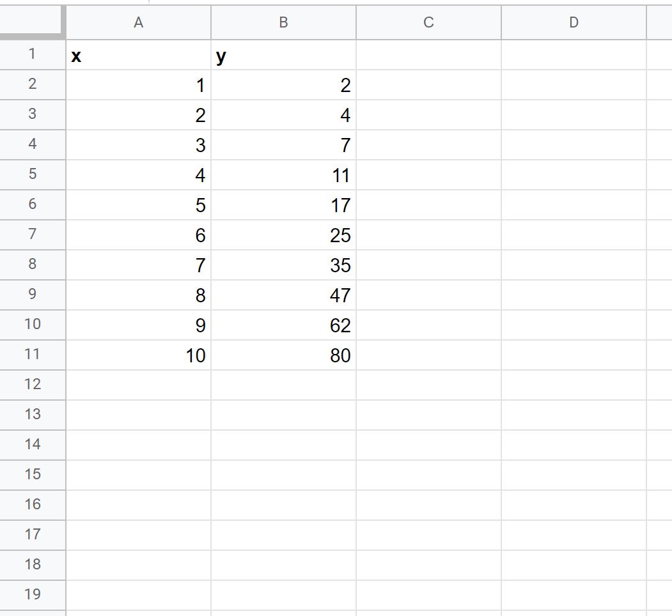Image resolution: width=672 pixels, height=616 pixels.
Task: Select row 11 header
Action: coord(32,355)
